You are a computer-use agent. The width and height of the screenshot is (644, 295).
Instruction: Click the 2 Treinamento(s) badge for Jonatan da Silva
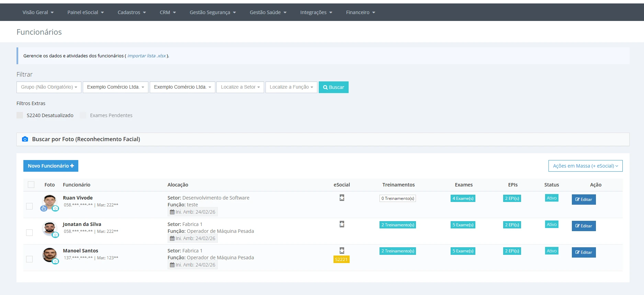click(x=398, y=225)
